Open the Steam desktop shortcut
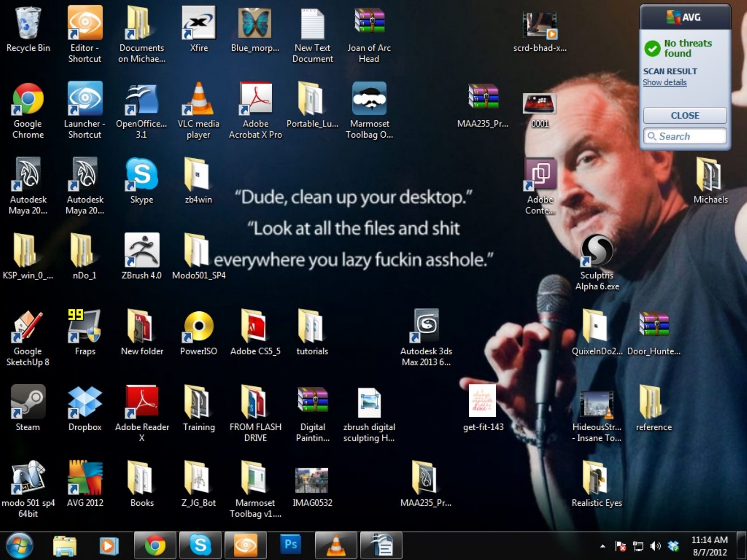 28,402
